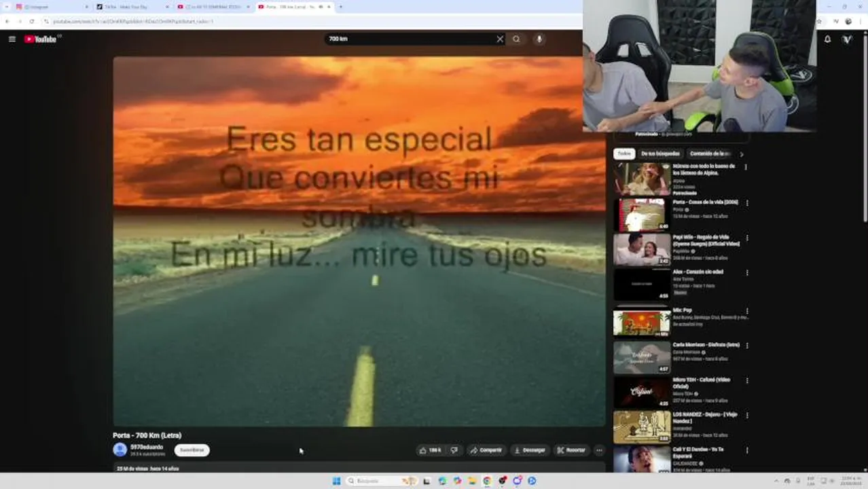This screenshot has width=868, height=489.
Task: Open options for the Alpina sponsored video
Action: pyautogui.click(x=746, y=167)
